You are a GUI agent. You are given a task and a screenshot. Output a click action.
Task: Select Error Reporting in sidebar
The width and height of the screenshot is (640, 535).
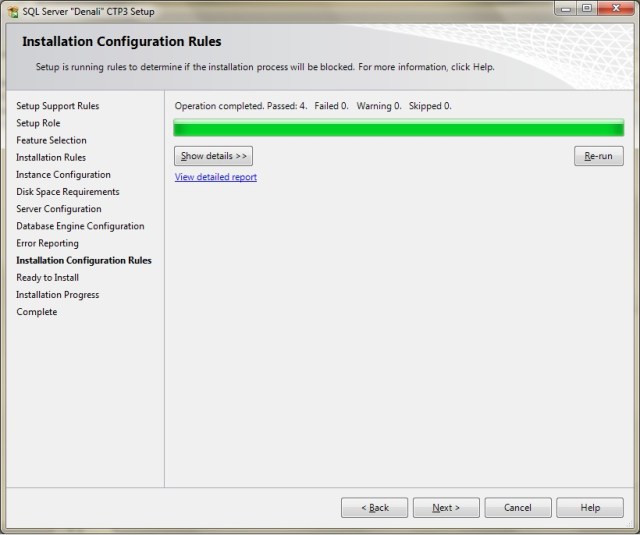(47, 243)
